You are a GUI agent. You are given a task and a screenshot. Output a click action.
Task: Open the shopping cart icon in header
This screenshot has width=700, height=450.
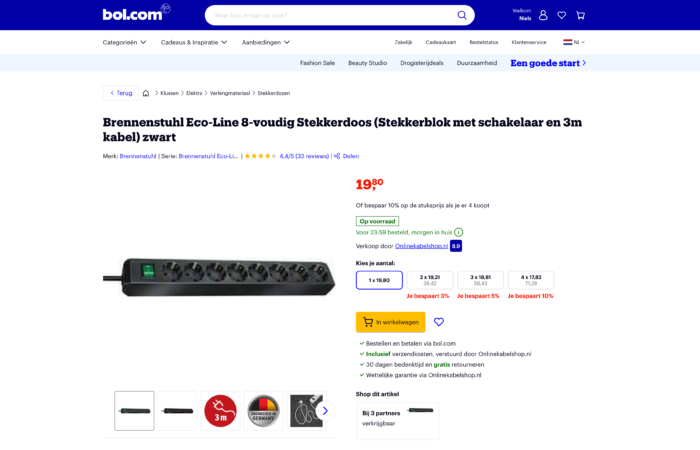click(580, 15)
